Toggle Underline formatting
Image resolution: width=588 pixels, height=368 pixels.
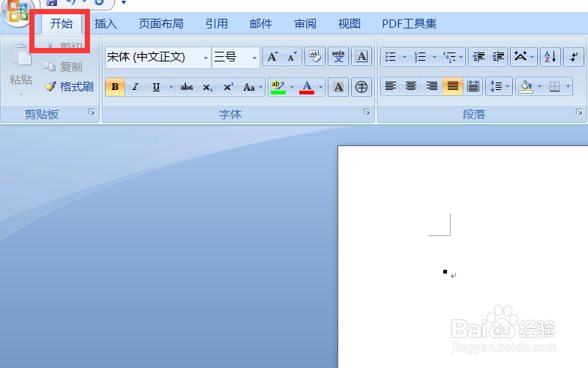pyautogui.click(x=156, y=87)
